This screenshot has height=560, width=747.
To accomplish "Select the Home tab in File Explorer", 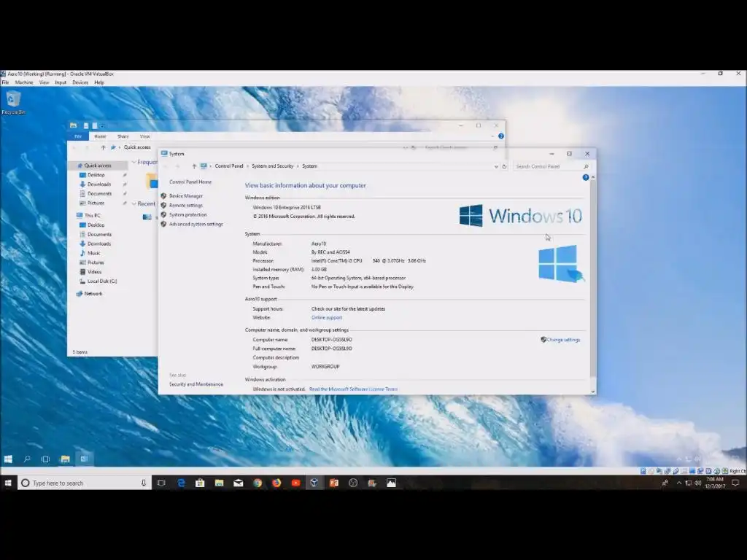I will tap(100, 136).
